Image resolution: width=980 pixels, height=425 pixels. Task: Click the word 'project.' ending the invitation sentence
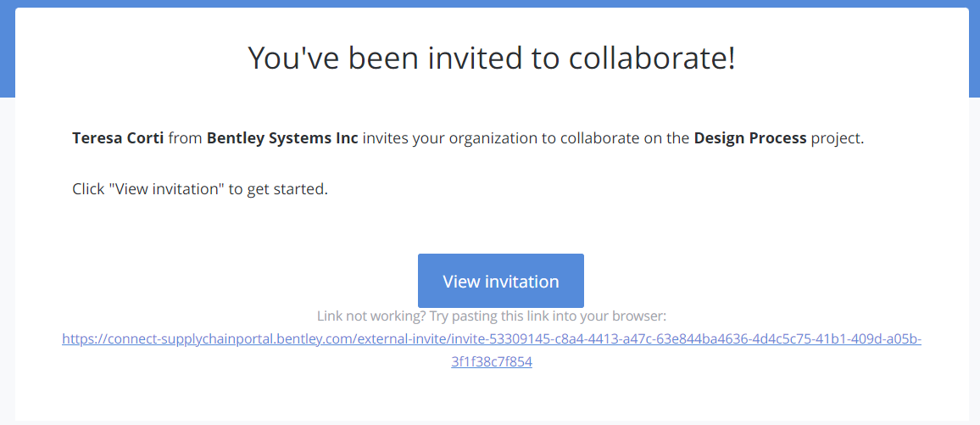[837, 138]
